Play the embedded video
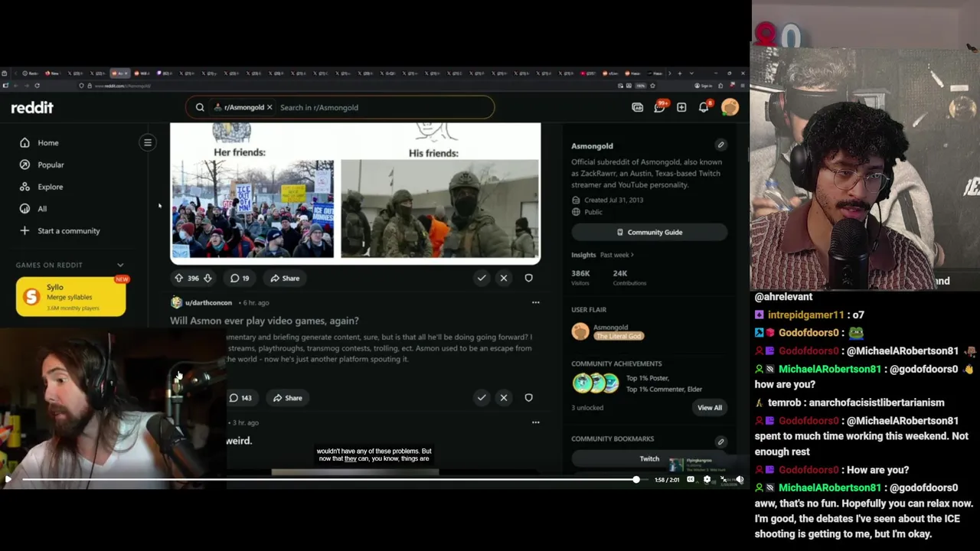This screenshot has height=551, width=980. [8, 480]
